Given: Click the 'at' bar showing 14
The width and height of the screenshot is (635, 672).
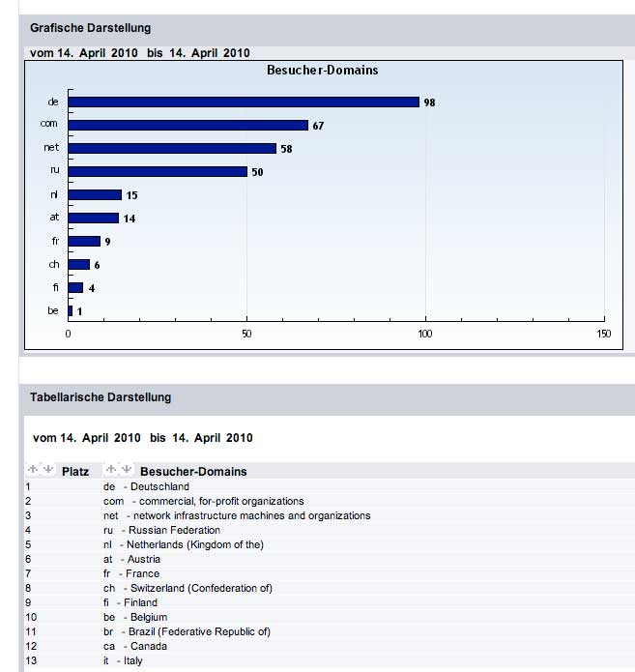Looking at the screenshot, I should [x=93, y=218].
